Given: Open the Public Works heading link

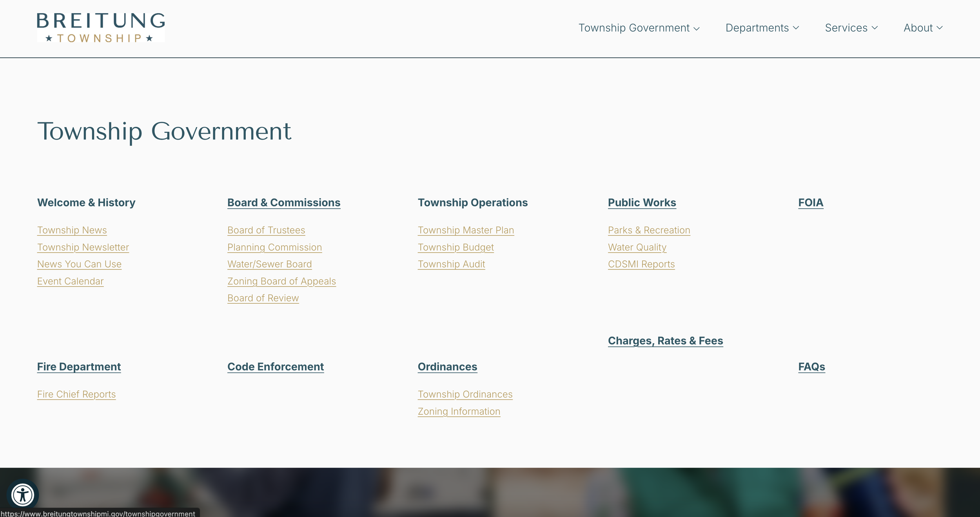Looking at the screenshot, I should (642, 202).
